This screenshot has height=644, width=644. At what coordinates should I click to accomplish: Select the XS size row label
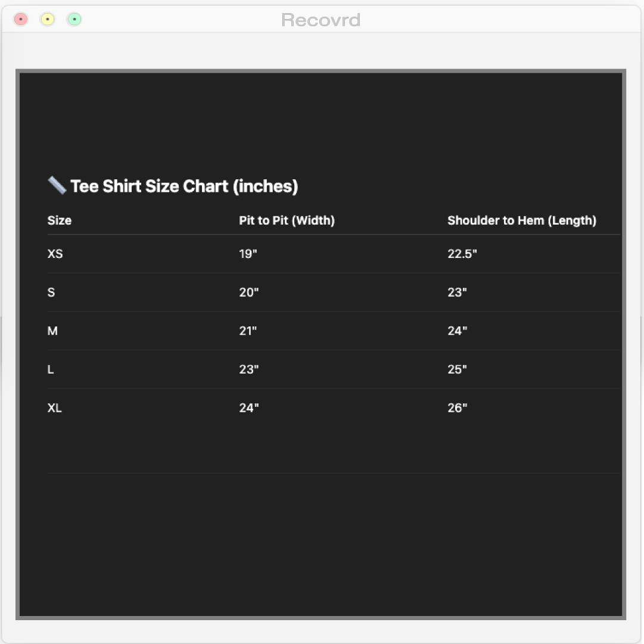tap(55, 254)
